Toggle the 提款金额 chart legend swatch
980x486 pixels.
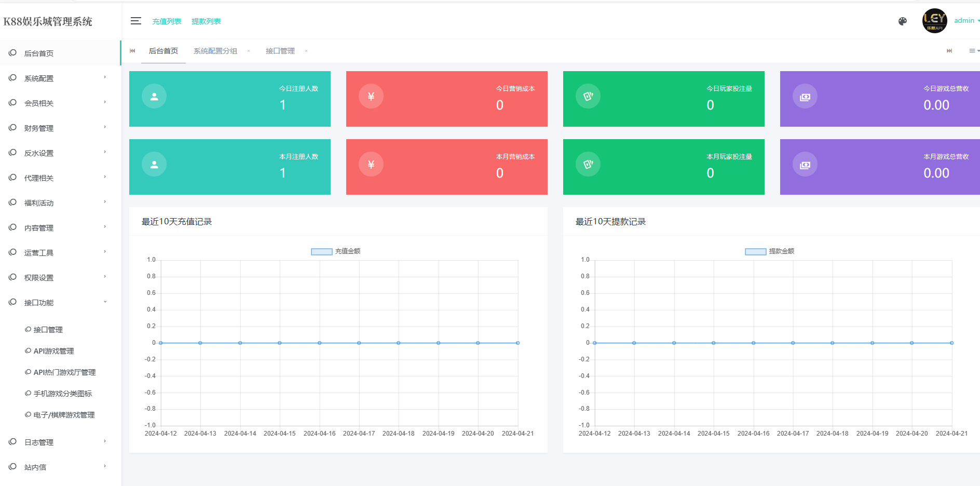[x=756, y=251]
